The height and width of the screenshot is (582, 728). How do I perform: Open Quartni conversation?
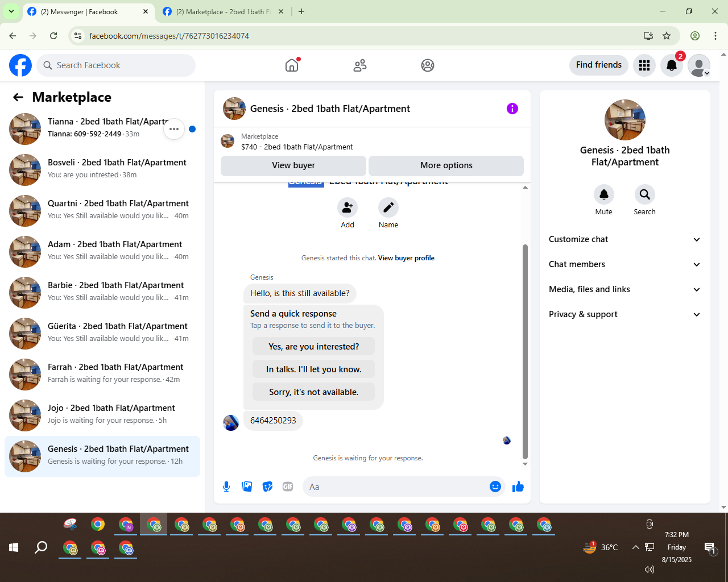[x=102, y=211]
